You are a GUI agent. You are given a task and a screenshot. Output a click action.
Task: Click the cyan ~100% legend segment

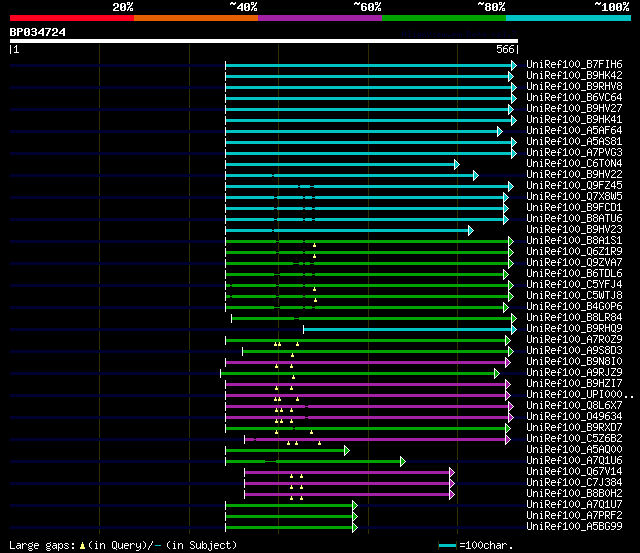point(568,18)
